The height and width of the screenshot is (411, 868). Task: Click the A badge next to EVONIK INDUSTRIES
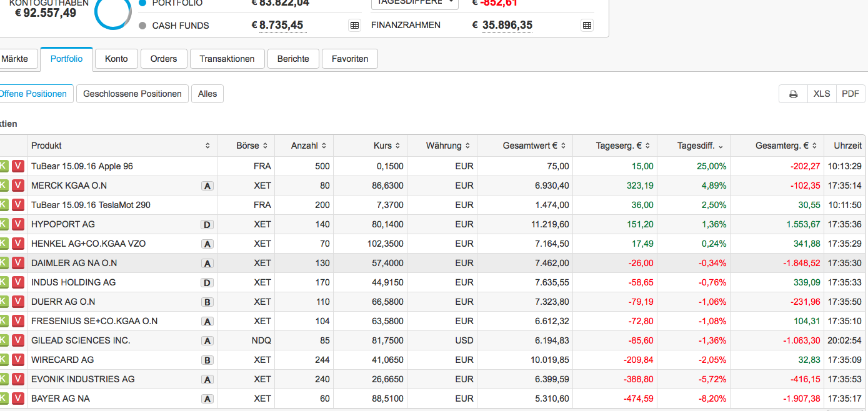(207, 380)
